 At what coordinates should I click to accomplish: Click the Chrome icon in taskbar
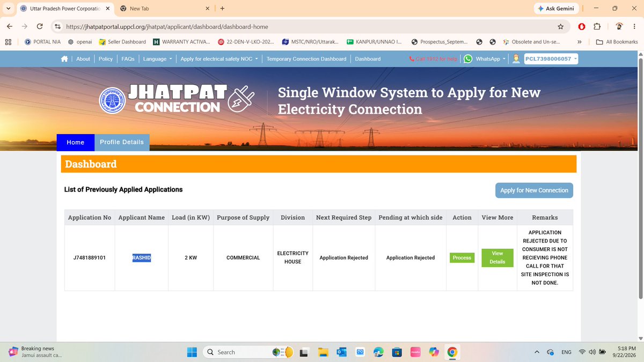pos(452,352)
